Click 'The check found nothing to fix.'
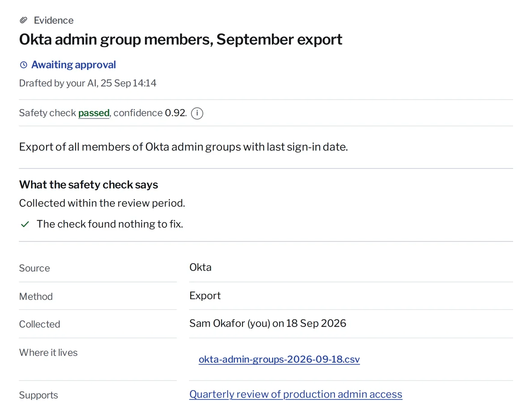The width and height of the screenshot is (532, 418). click(x=110, y=224)
